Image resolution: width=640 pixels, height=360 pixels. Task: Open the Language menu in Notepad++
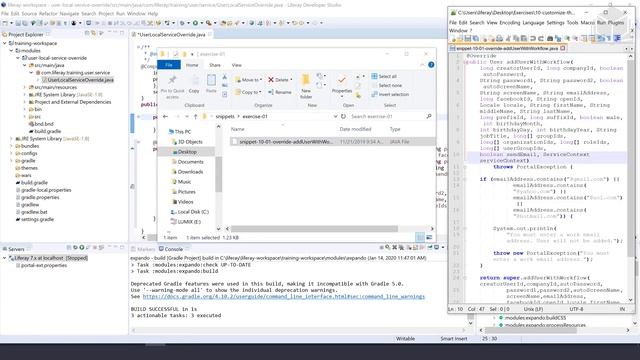[x=533, y=23]
